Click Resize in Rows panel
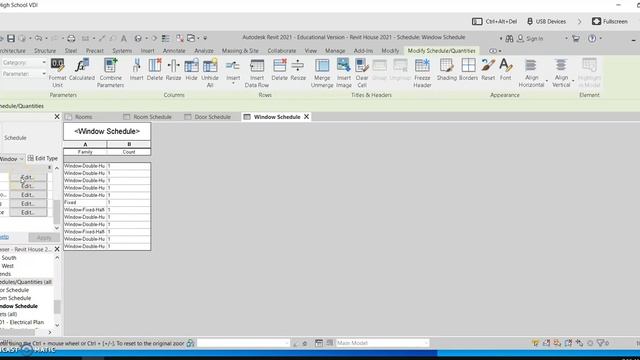 coord(298,69)
